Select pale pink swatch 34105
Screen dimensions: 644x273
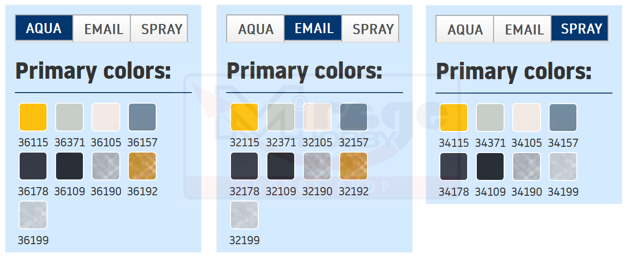(x=527, y=118)
